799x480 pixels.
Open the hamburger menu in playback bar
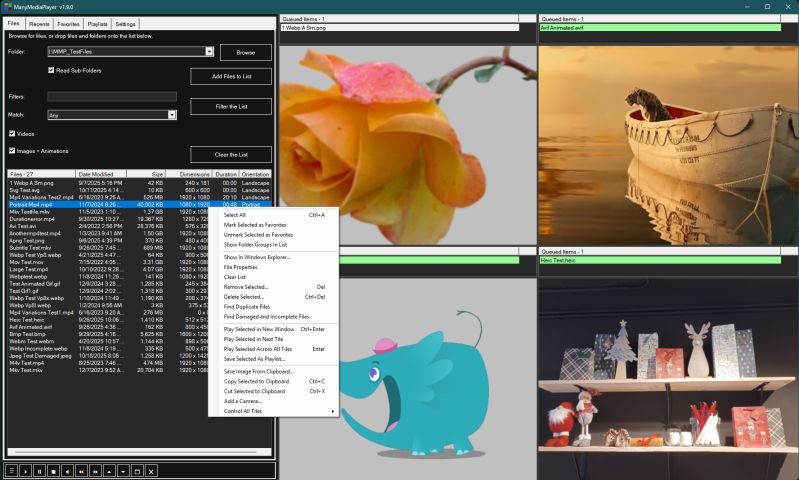coord(11,471)
